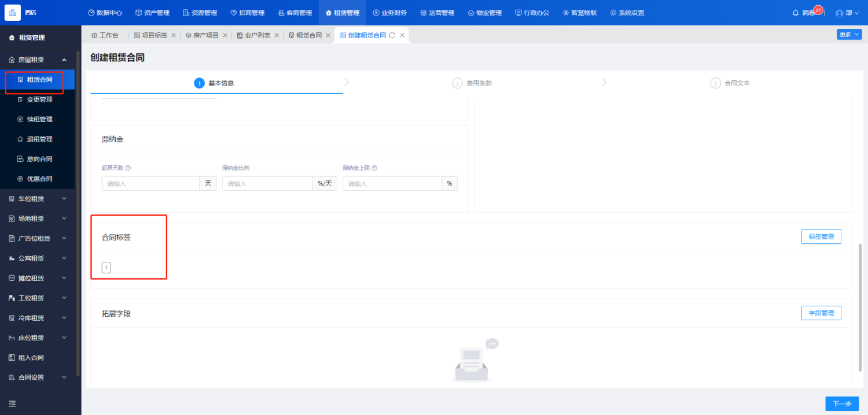This screenshot has width=868, height=415.
Task: Switch to the 项目标签 tab
Action: [x=150, y=35]
